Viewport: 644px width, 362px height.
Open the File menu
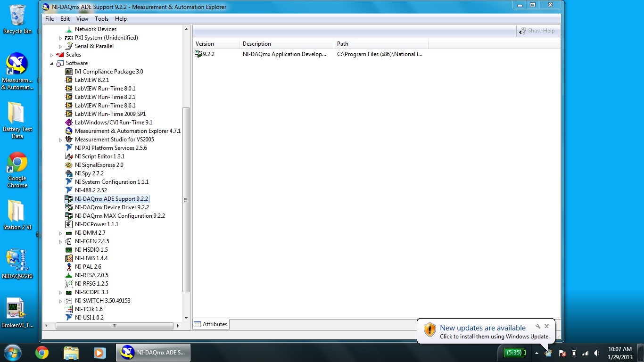50,19
